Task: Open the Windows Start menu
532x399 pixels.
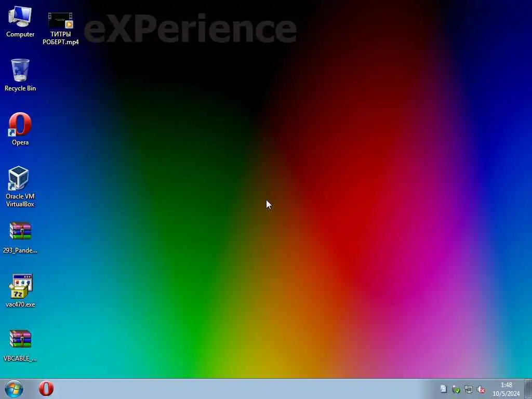Action: pos(14,389)
